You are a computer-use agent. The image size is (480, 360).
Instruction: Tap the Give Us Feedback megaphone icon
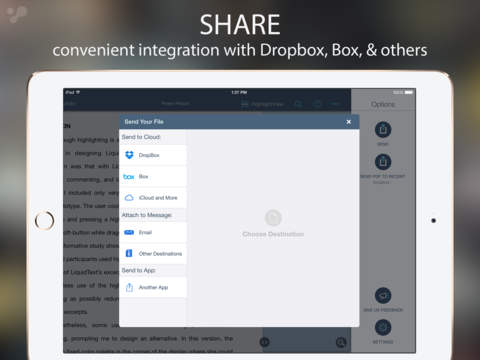(383, 295)
